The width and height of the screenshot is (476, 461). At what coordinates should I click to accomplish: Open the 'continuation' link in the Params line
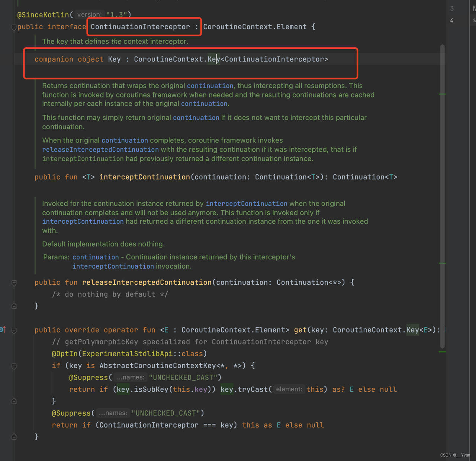click(x=96, y=257)
